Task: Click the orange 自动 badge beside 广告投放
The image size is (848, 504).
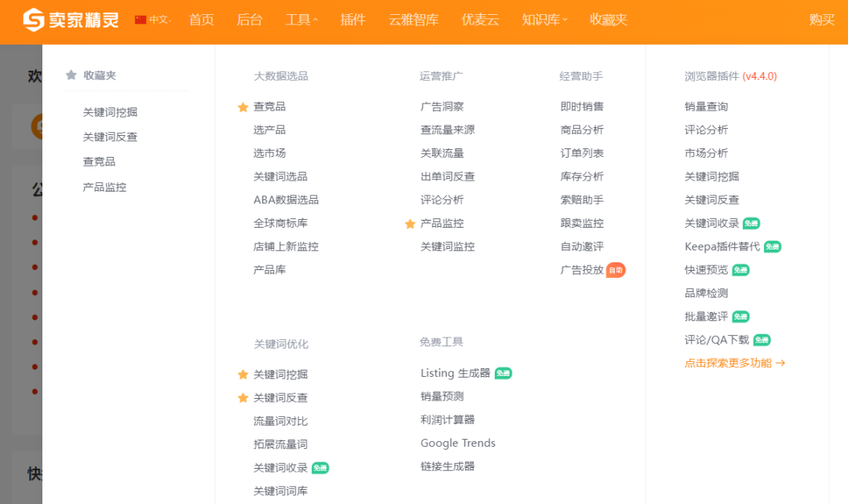Action: [616, 270]
